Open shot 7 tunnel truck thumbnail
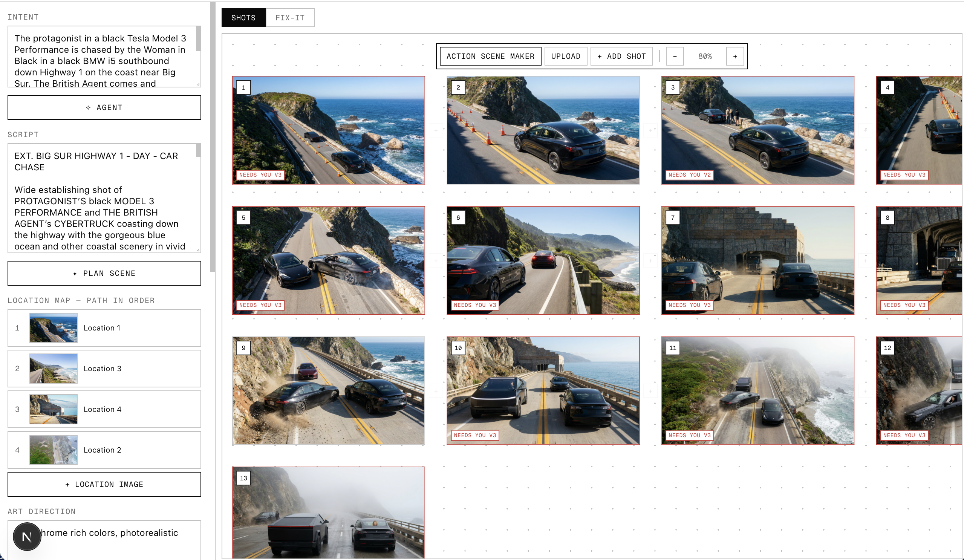Screen dimensions: 964x560 point(757,260)
